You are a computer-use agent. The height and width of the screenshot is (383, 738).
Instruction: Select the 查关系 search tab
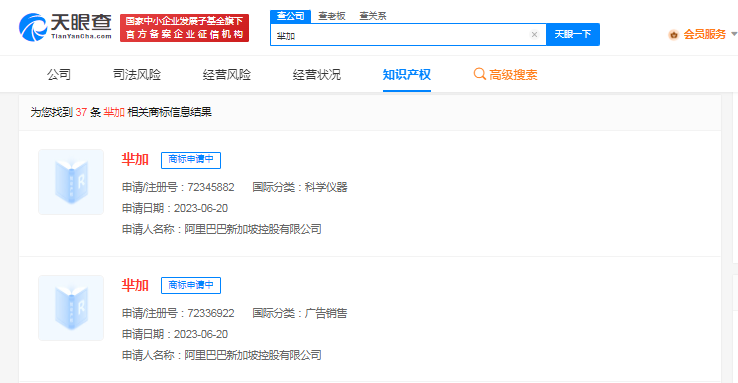[x=373, y=16]
